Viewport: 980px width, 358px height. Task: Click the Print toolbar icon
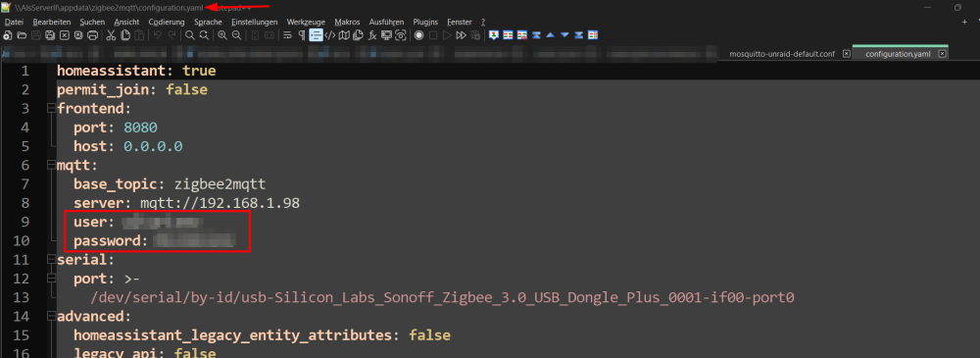click(92, 35)
